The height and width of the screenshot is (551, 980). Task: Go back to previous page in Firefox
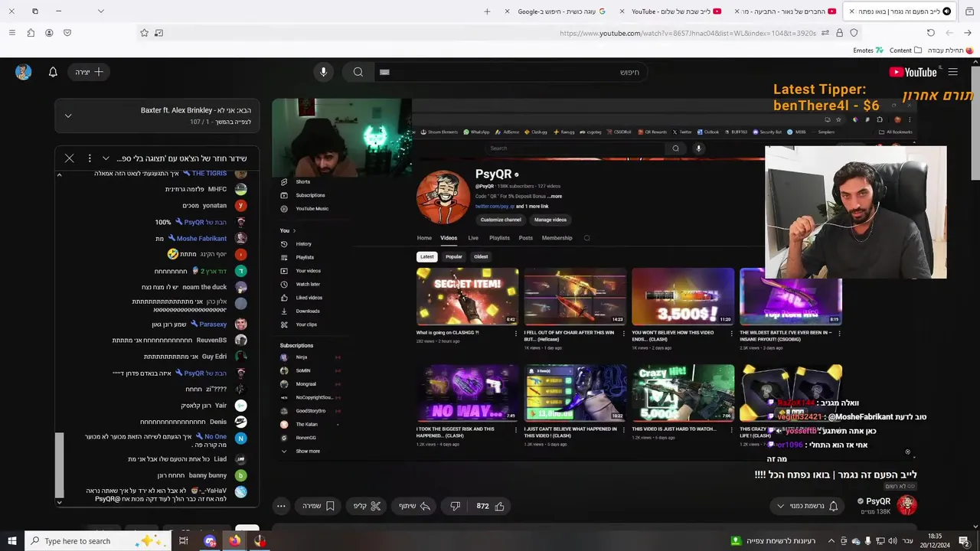[968, 33]
